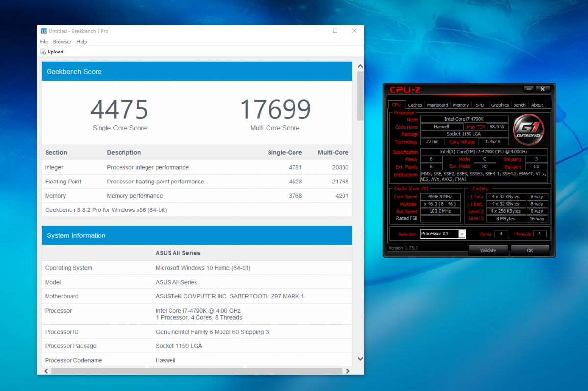Click the CPU-Z Instructions field
The image size is (588, 391).
[484, 177]
